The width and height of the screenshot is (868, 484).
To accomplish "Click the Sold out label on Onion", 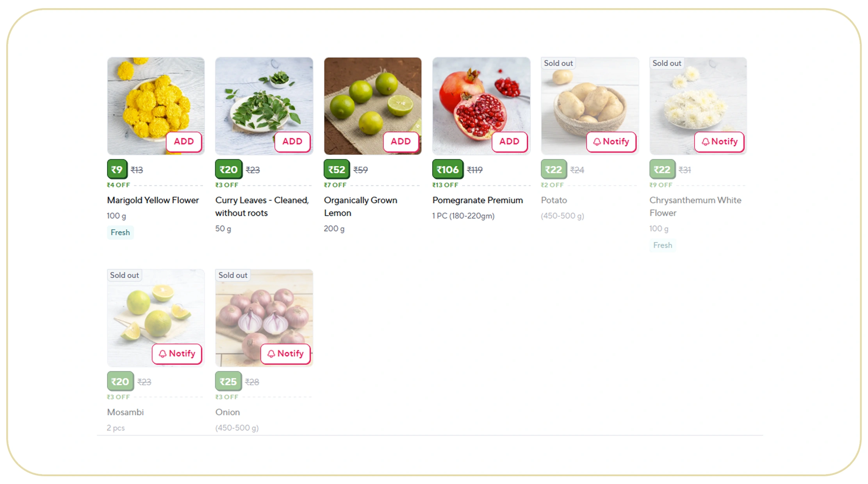I will tap(233, 275).
